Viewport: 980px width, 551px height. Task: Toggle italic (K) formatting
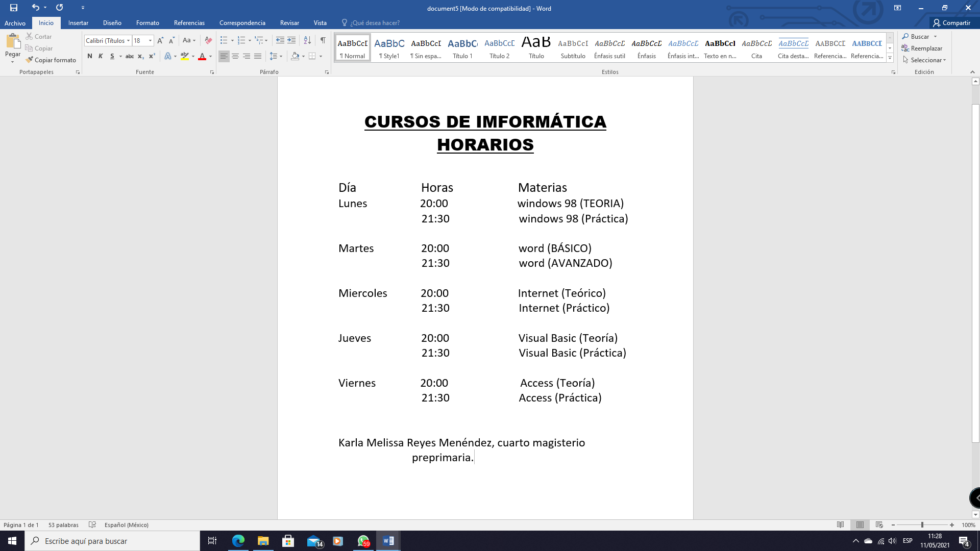pos(101,56)
